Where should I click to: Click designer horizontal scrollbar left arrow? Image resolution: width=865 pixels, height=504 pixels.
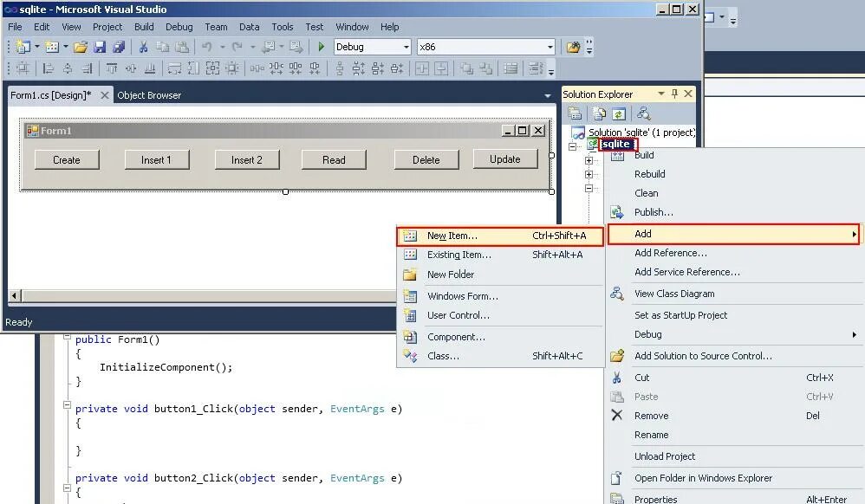(x=15, y=296)
